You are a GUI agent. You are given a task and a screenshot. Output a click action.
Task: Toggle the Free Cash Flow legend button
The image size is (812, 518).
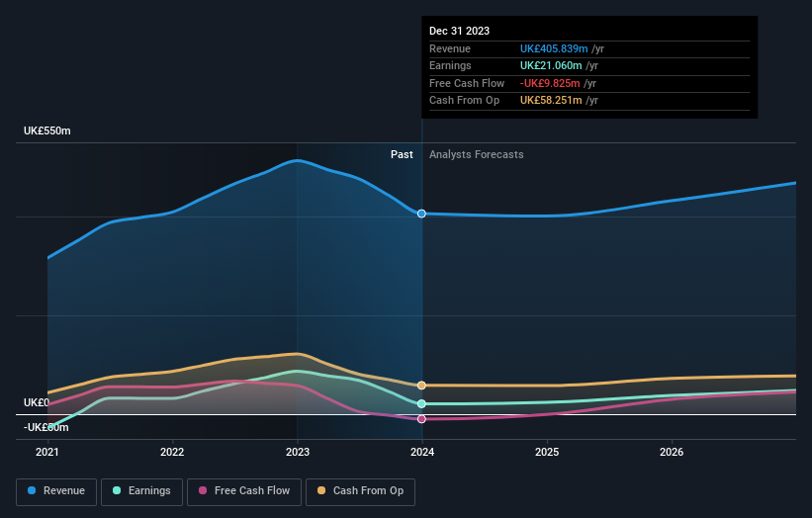244,491
